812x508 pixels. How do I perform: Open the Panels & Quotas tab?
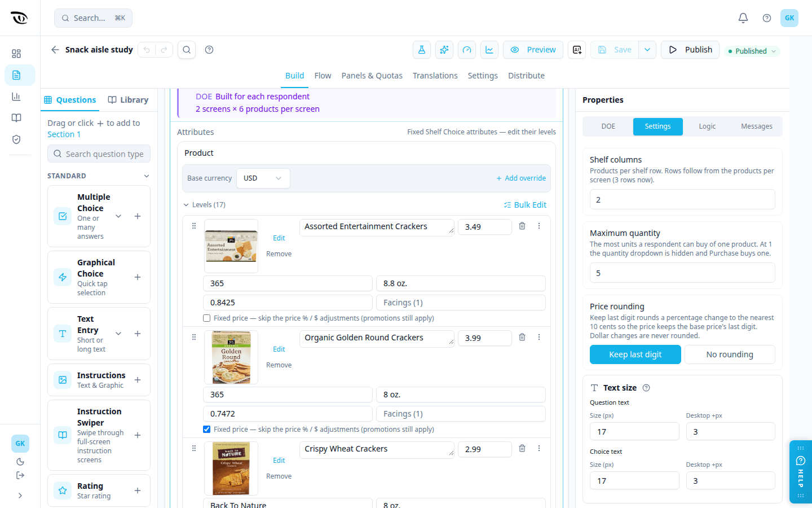pyautogui.click(x=372, y=76)
